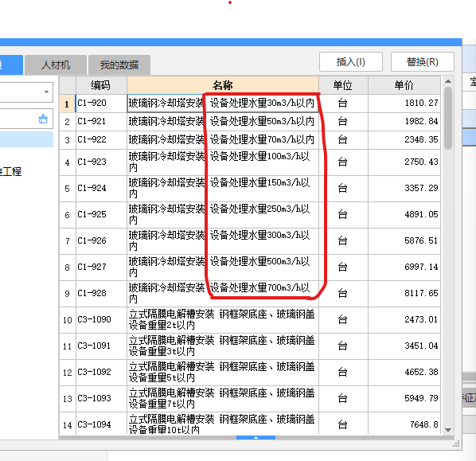
Task: Select code cell C3-1092
Action: click(x=101, y=373)
